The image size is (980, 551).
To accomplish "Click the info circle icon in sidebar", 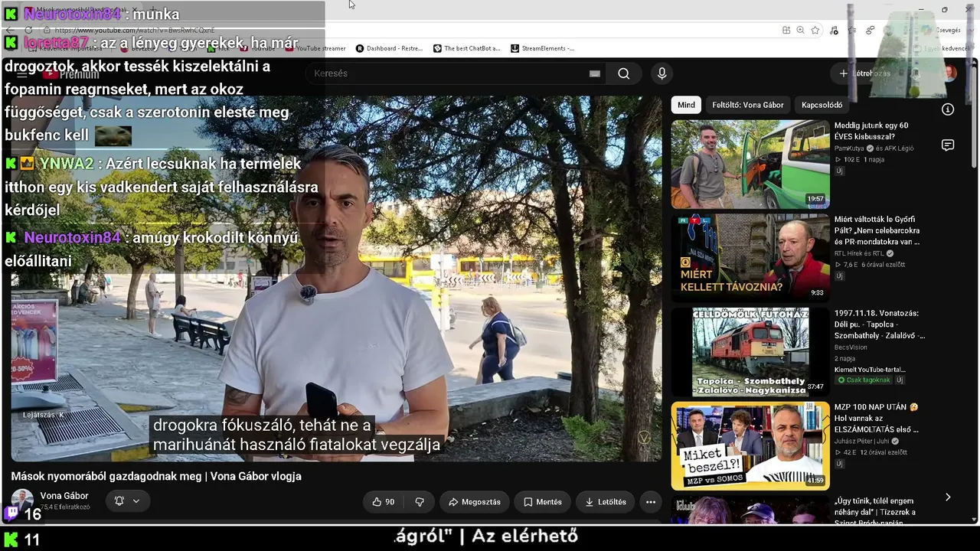I will point(948,109).
